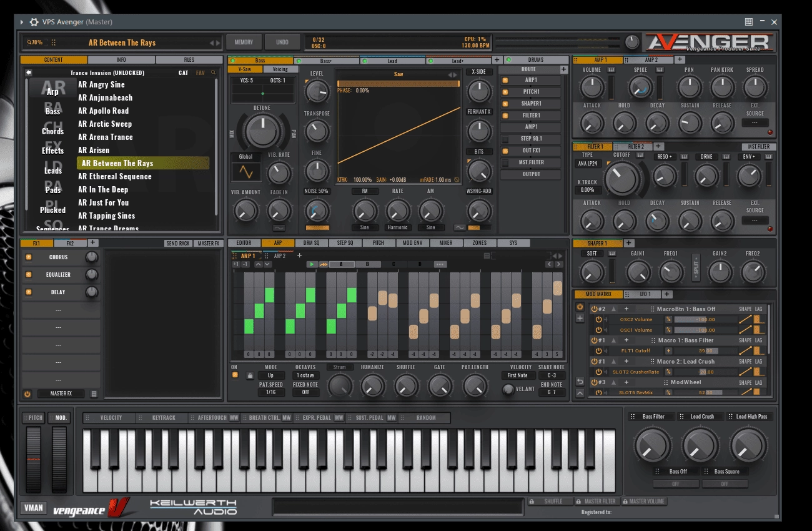The image size is (812, 531).
Task: Click the percent icon of OSC2 Volume
Action: [668, 319]
